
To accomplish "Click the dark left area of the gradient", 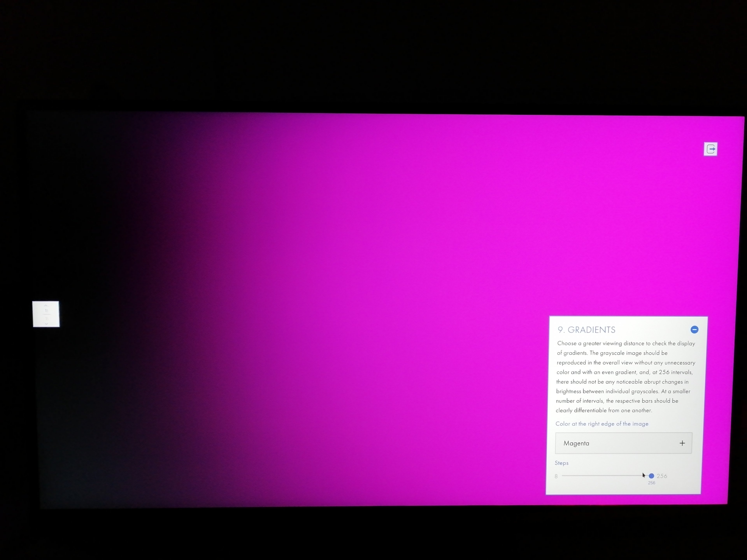I will [84, 219].
